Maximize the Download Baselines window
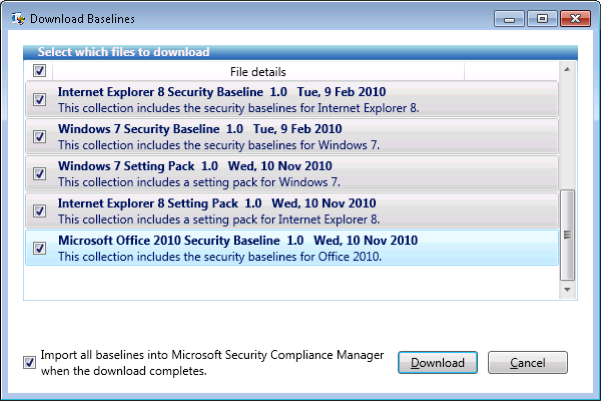The image size is (601, 401). [x=542, y=18]
